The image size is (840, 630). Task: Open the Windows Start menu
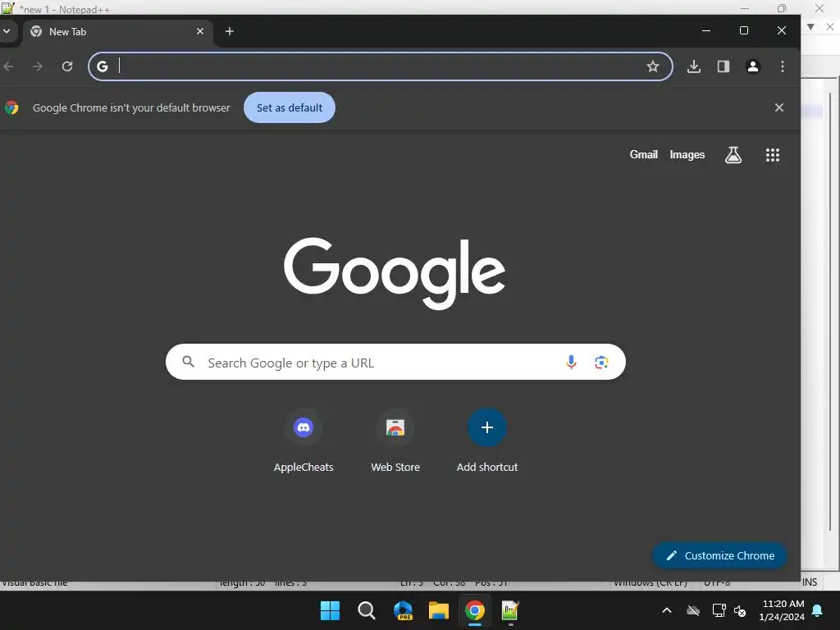point(330,610)
